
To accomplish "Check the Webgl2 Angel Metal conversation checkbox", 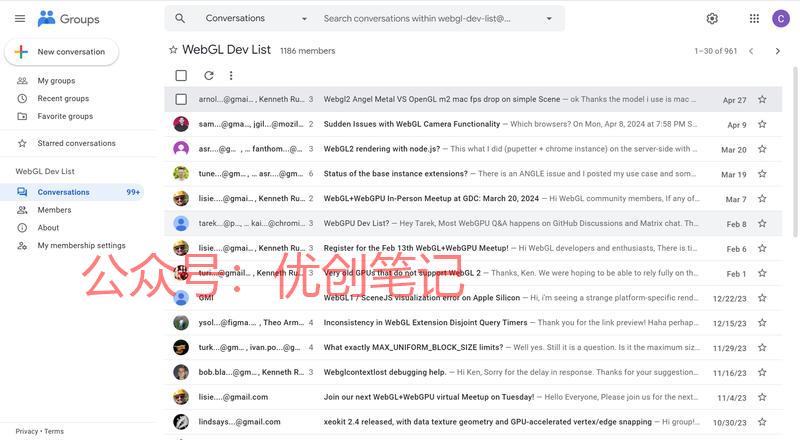I will pos(181,99).
